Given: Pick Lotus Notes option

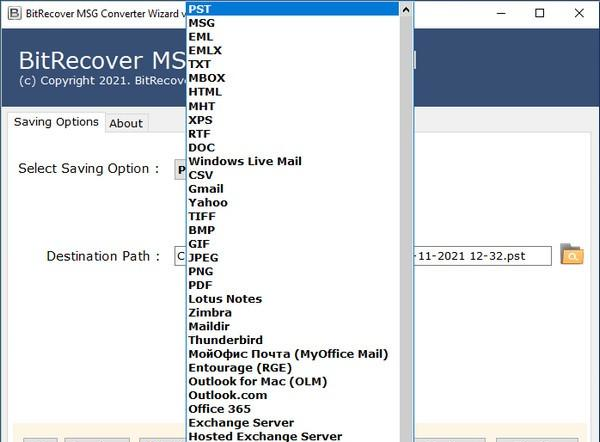Looking at the screenshot, I should coord(293,299).
